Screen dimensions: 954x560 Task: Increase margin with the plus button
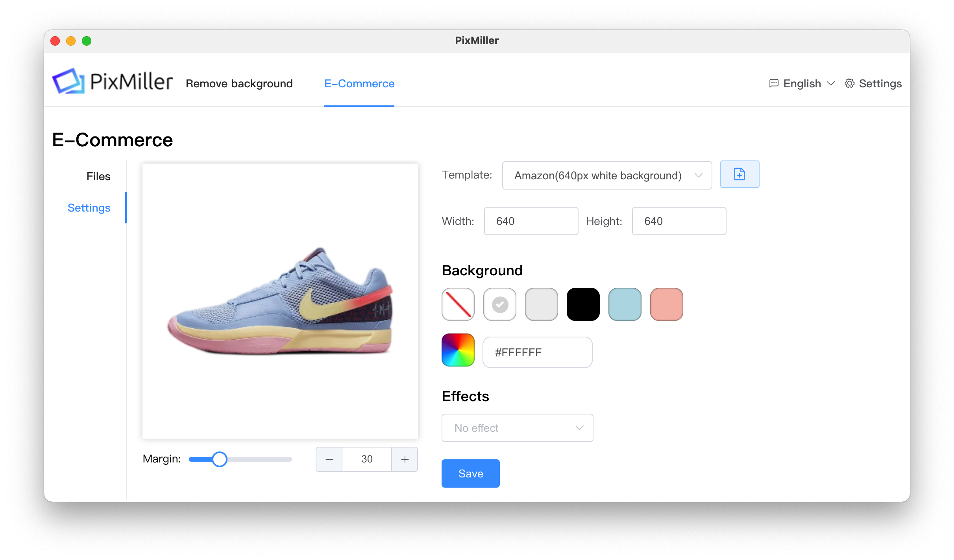(405, 459)
